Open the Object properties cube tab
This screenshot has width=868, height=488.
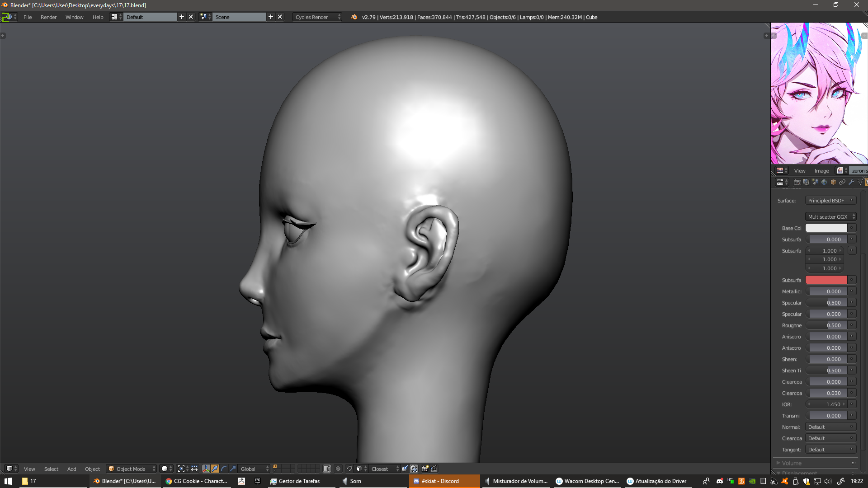click(833, 182)
